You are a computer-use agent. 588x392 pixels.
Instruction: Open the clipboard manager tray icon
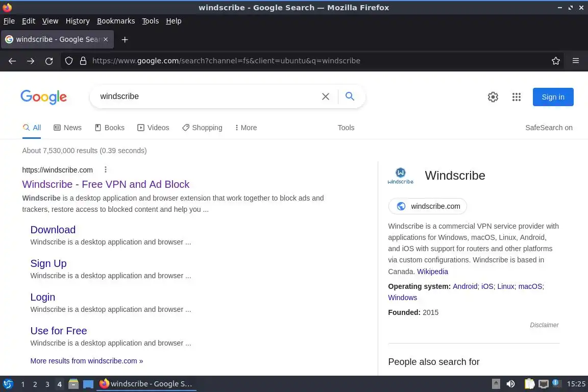click(529, 384)
